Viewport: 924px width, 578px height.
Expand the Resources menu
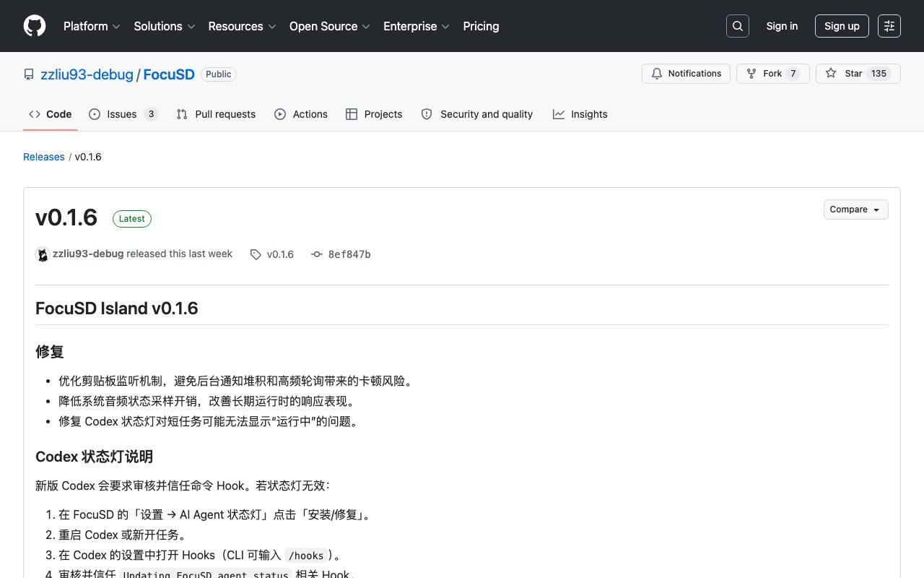(x=242, y=26)
